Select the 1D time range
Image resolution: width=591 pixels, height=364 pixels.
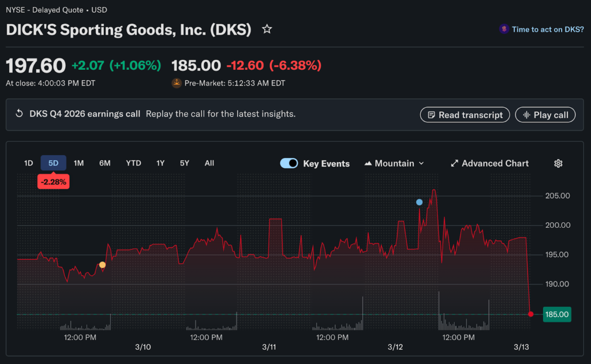coord(28,163)
